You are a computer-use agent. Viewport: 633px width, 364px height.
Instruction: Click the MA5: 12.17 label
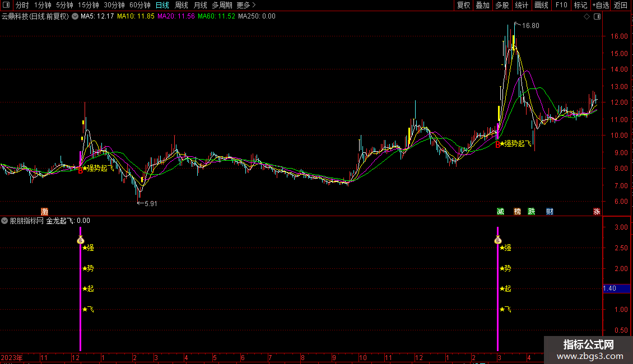pos(97,17)
